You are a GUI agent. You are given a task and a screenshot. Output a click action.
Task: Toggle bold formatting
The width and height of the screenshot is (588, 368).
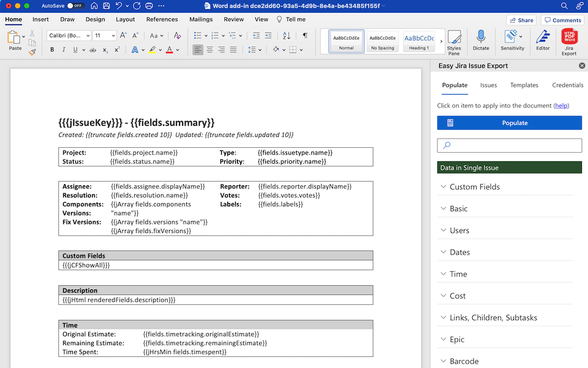click(52, 50)
